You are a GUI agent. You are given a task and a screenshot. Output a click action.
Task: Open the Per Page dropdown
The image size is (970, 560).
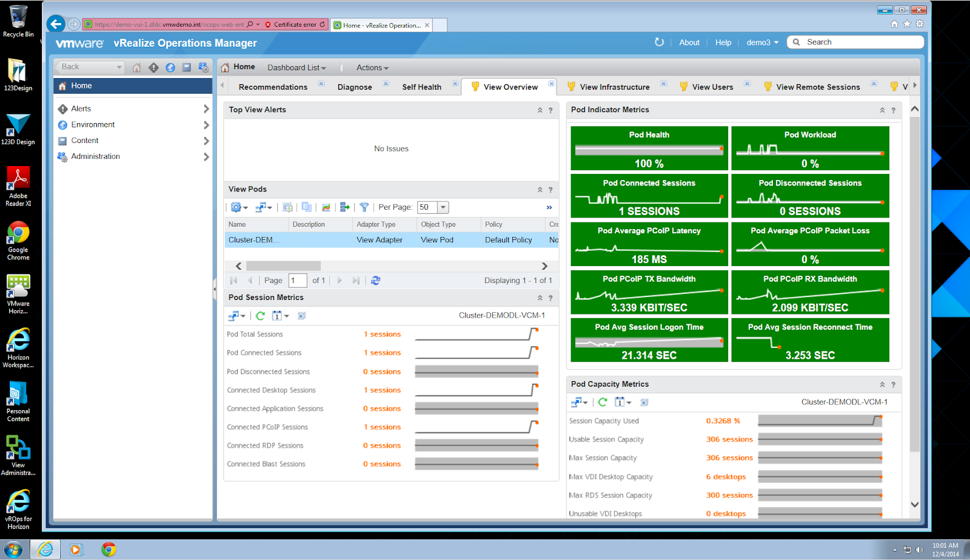(443, 207)
